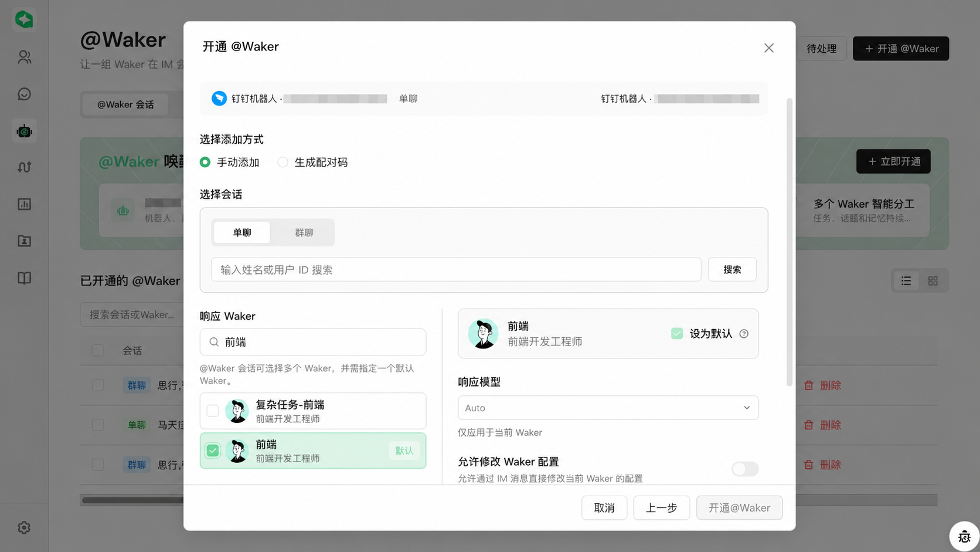The image size is (980, 552).
Task: Toggle the 设为默认 checkbox
Action: pos(677,334)
